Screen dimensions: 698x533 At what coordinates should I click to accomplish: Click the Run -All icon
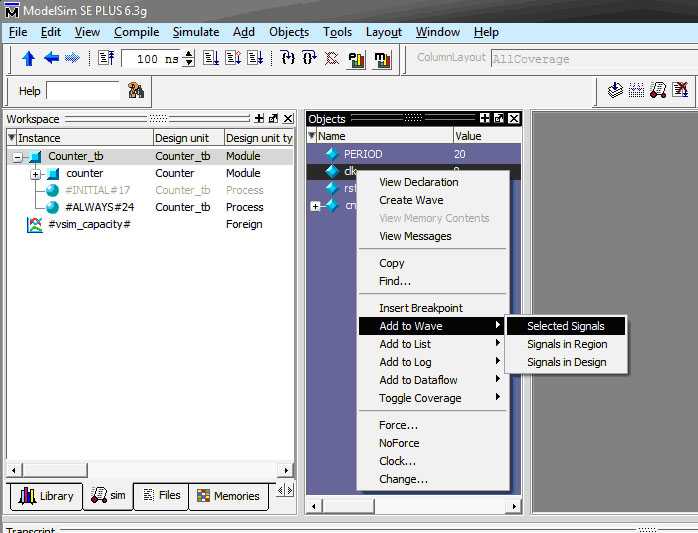pos(256,58)
